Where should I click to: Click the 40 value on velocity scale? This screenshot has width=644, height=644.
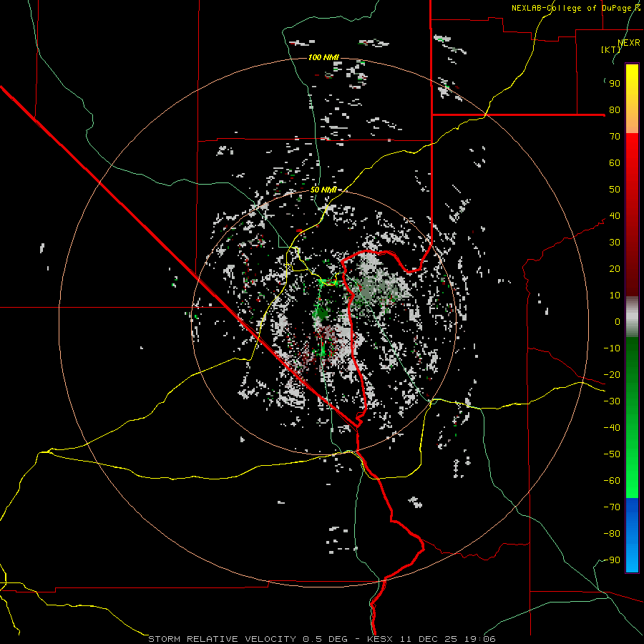(x=615, y=216)
